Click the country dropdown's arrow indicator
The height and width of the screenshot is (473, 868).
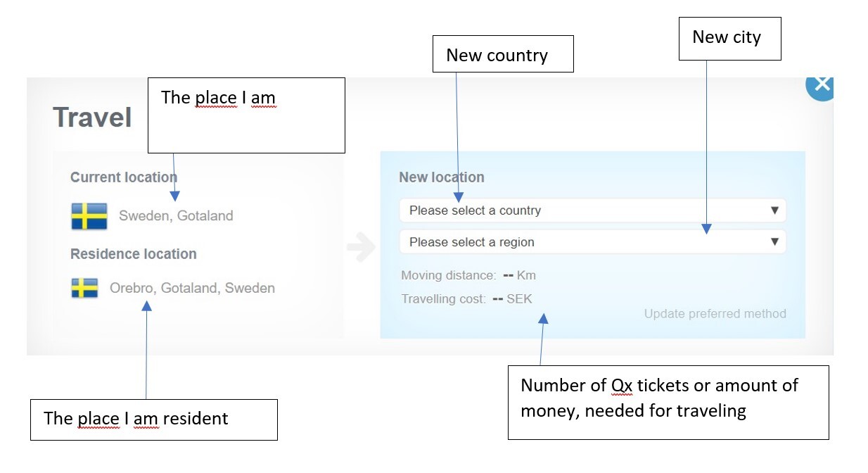774,210
